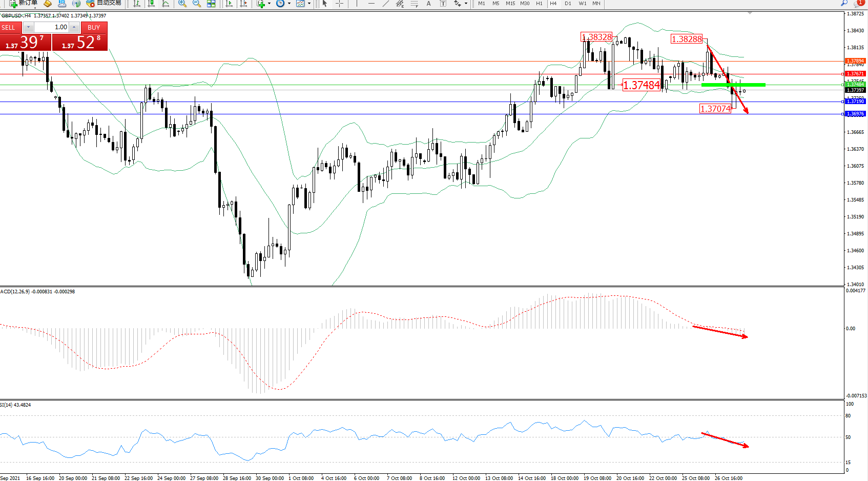Click the tile windows icon
Screen dimensions: 868x481
(211, 4)
